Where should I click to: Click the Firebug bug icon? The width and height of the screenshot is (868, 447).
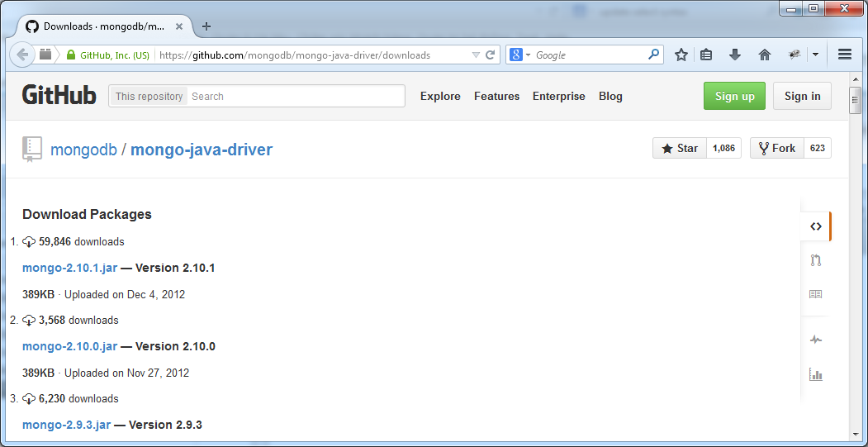(x=794, y=55)
